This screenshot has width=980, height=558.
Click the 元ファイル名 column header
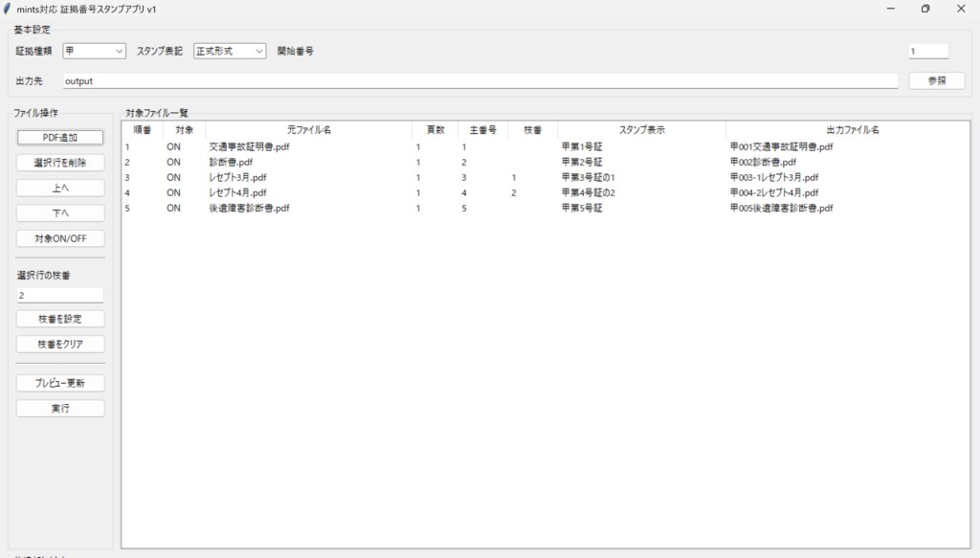308,129
